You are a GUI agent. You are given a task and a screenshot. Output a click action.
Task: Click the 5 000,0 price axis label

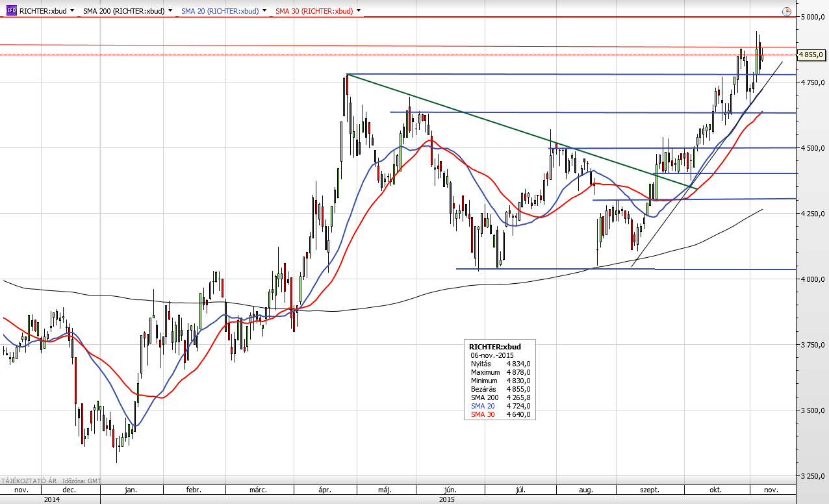coord(812,17)
